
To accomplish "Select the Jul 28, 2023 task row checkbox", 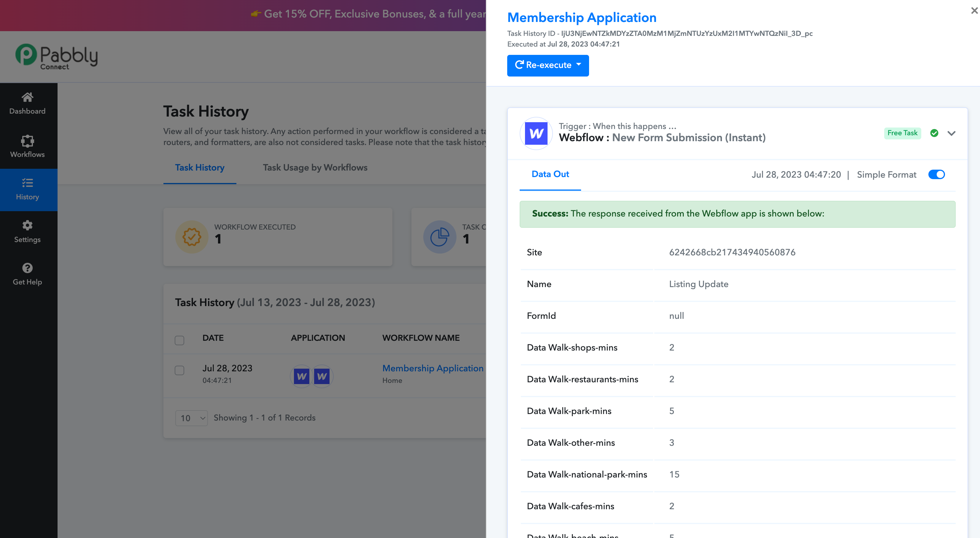I will pyautogui.click(x=179, y=370).
